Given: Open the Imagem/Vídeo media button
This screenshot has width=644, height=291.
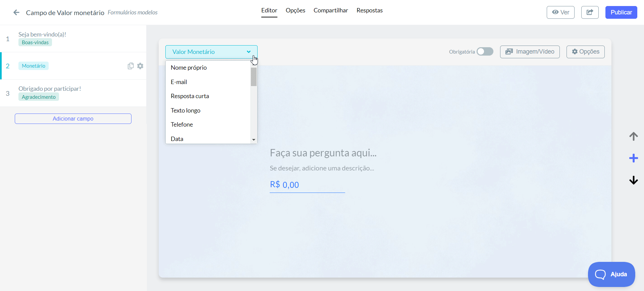Looking at the screenshot, I should tap(530, 52).
